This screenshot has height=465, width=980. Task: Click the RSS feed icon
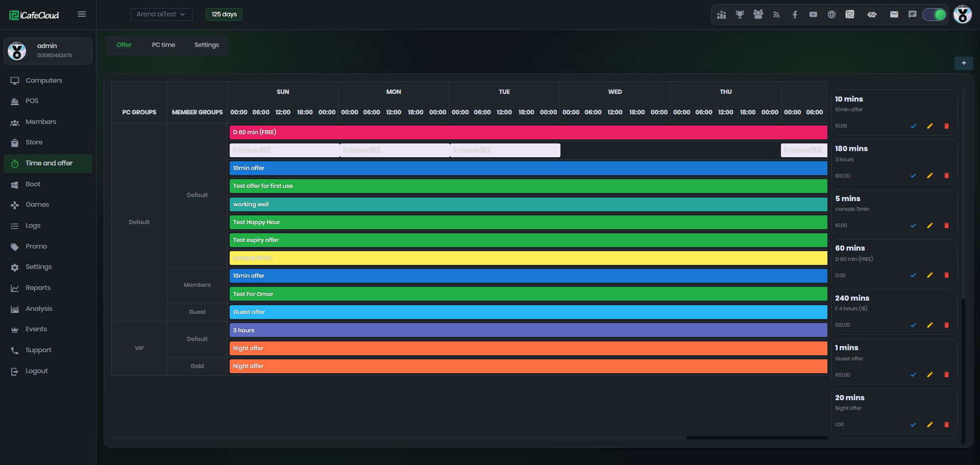[776, 14]
